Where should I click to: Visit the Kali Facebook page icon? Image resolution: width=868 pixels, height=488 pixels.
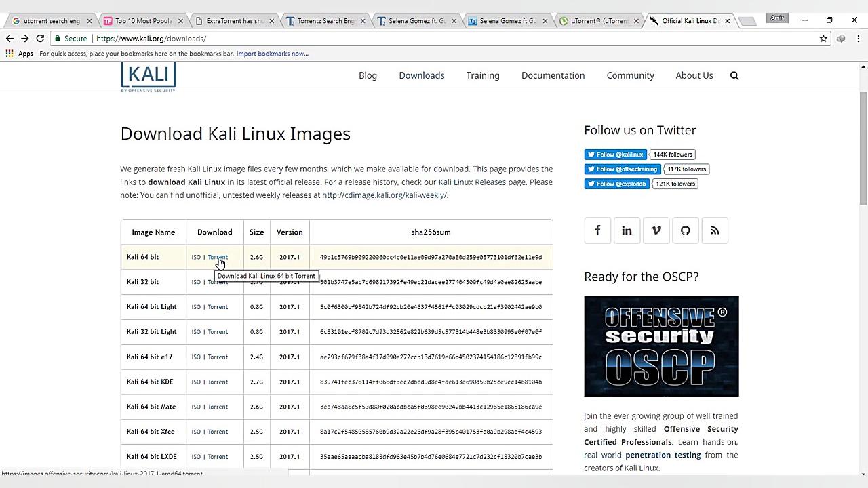tap(597, 230)
